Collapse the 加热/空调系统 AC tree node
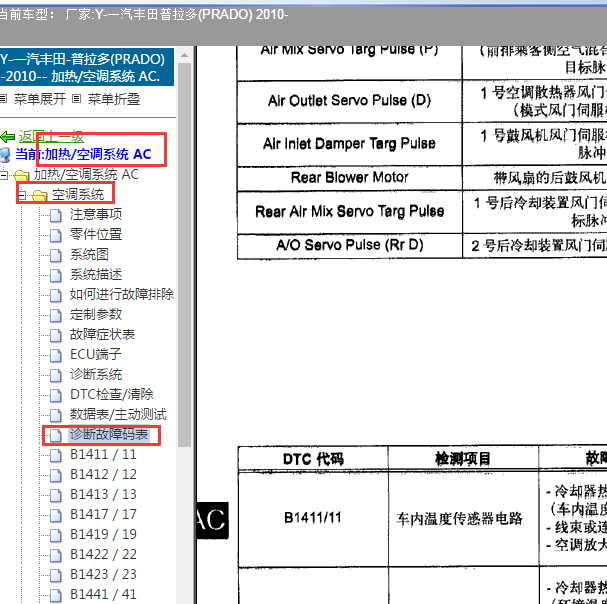This screenshot has height=604, width=607. point(4,175)
